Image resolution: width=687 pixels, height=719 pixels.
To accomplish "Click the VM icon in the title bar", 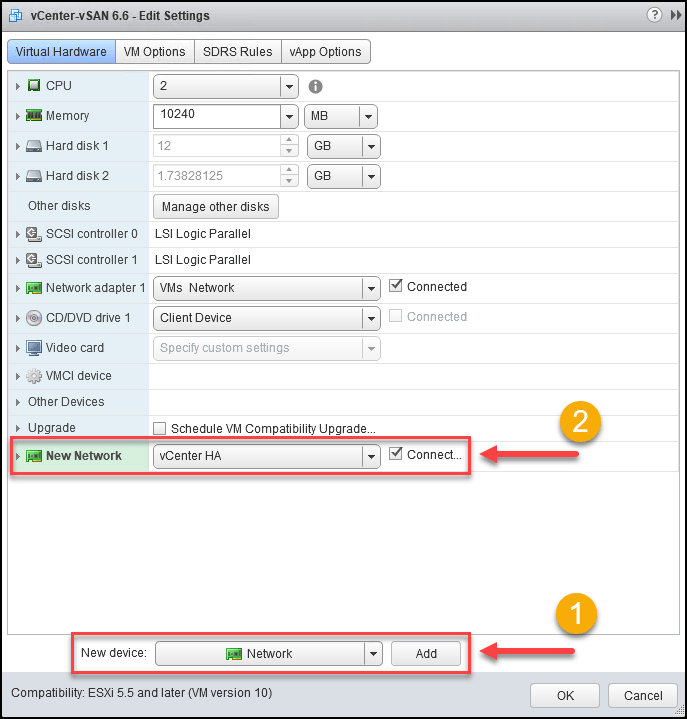I will 16,16.
